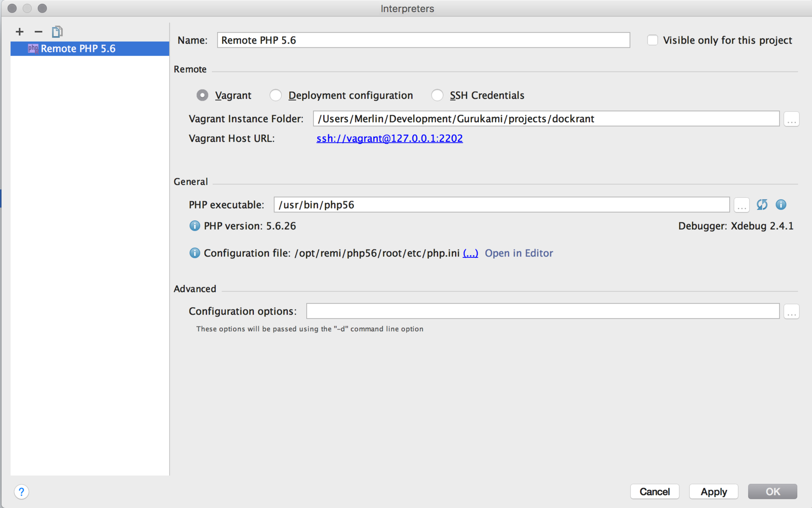Screen dimensions: 812x508
Task: Select the SSH Credentials radio button
Action: 437,94
